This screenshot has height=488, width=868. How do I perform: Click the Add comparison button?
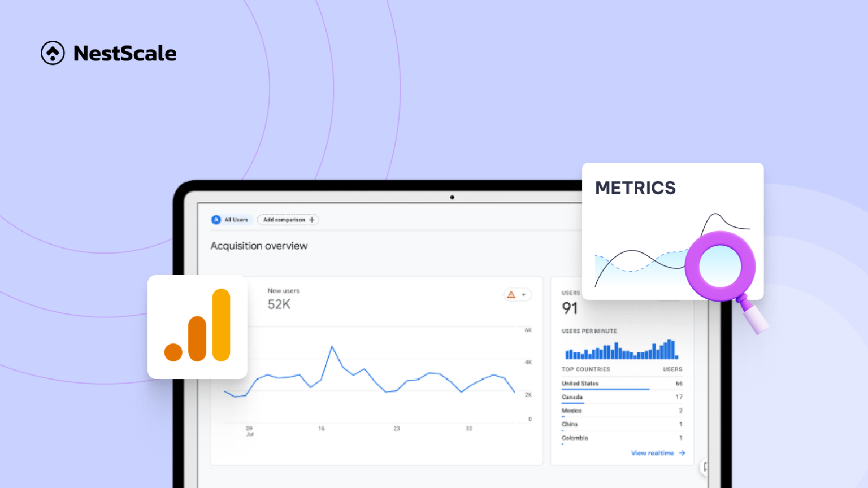coord(288,220)
